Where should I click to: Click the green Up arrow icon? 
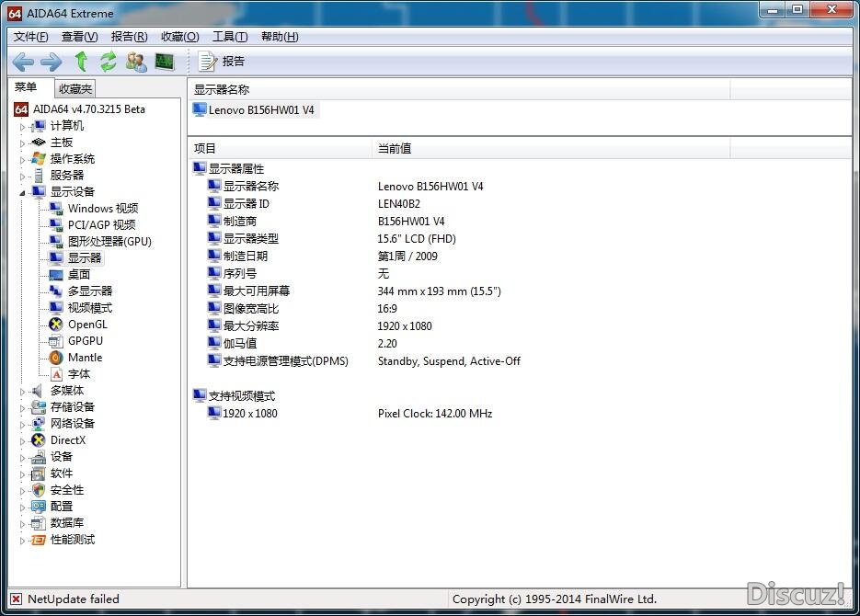81,62
